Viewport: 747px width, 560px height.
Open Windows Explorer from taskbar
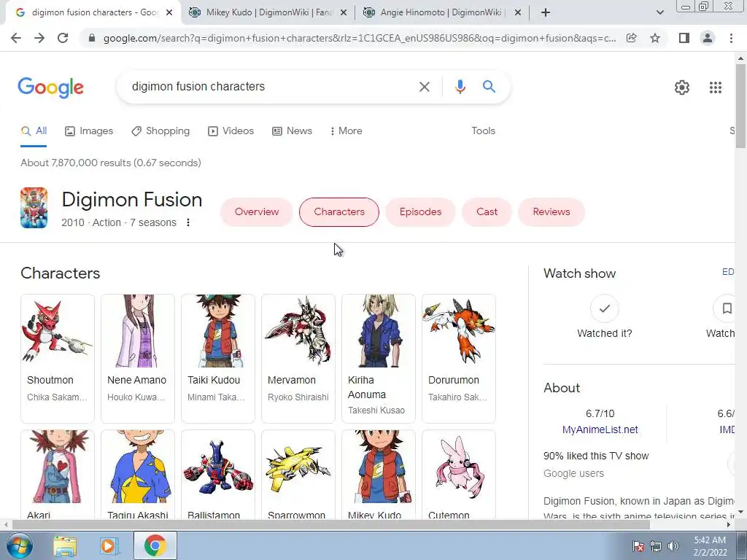coord(65,546)
